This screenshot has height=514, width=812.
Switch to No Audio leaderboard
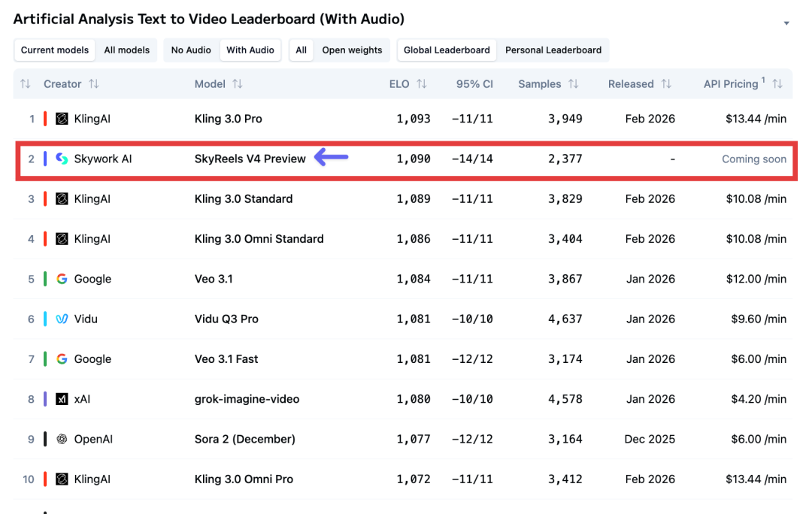pos(191,50)
